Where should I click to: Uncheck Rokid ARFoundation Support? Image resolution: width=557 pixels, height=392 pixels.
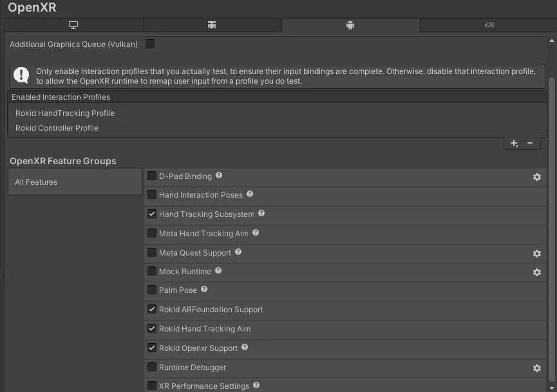(x=152, y=310)
